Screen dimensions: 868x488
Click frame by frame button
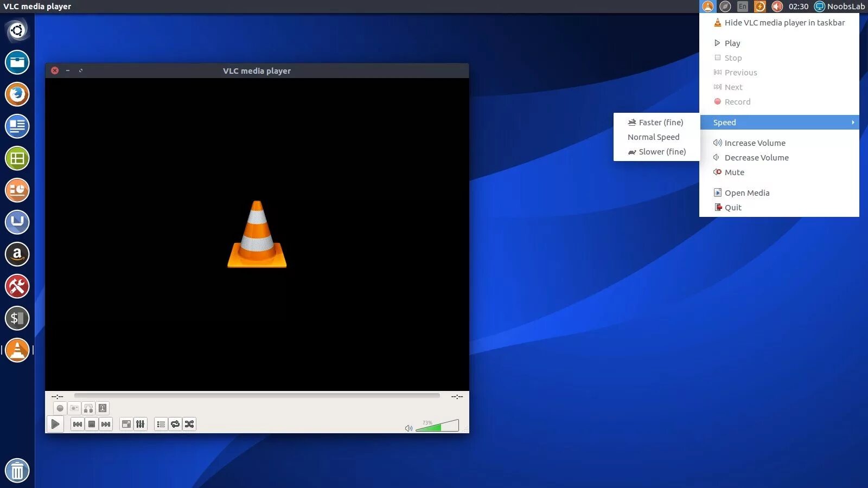pyautogui.click(x=103, y=408)
